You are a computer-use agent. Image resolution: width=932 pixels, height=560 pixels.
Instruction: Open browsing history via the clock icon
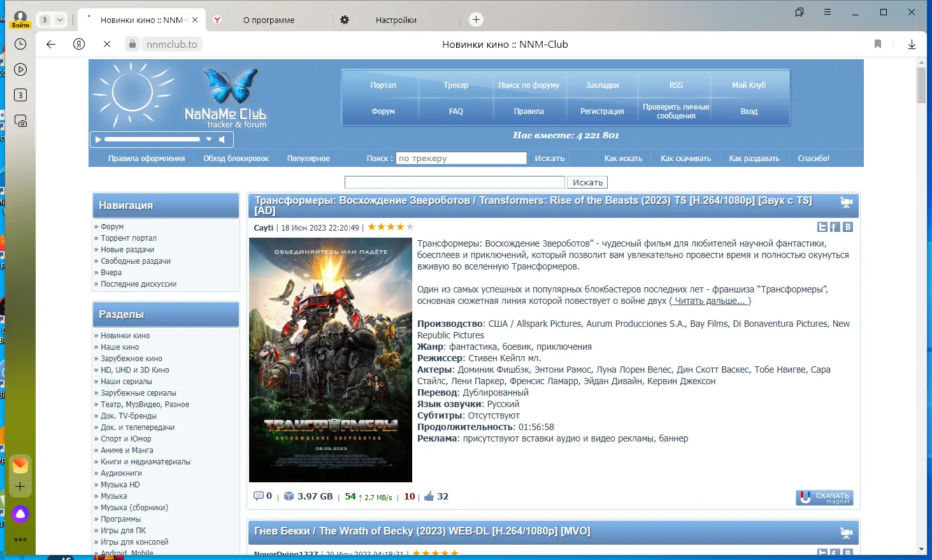(x=20, y=44)
